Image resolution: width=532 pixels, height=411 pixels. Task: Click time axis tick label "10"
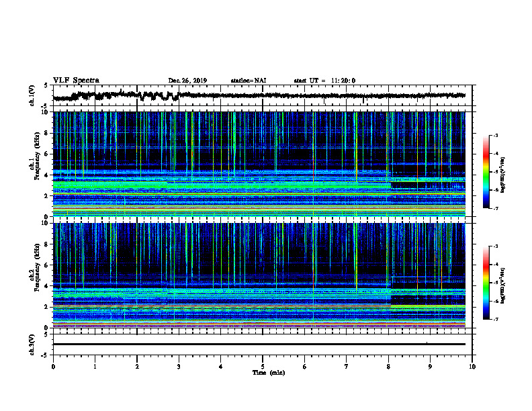(472, 367)
